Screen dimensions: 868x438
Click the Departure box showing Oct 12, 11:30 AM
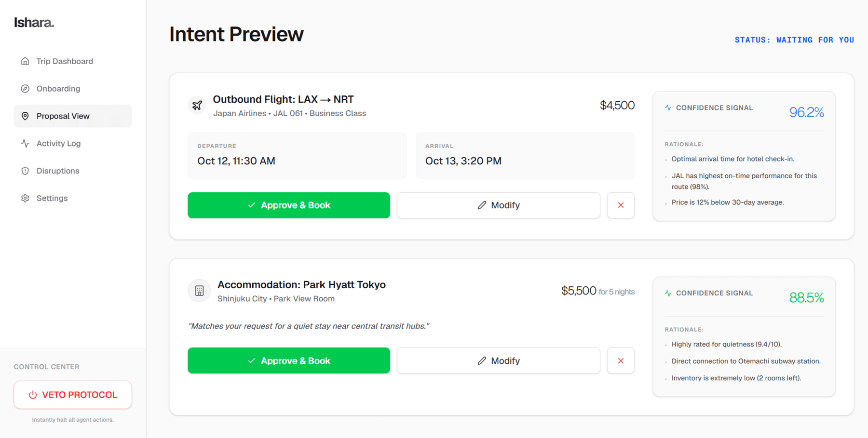297,156
